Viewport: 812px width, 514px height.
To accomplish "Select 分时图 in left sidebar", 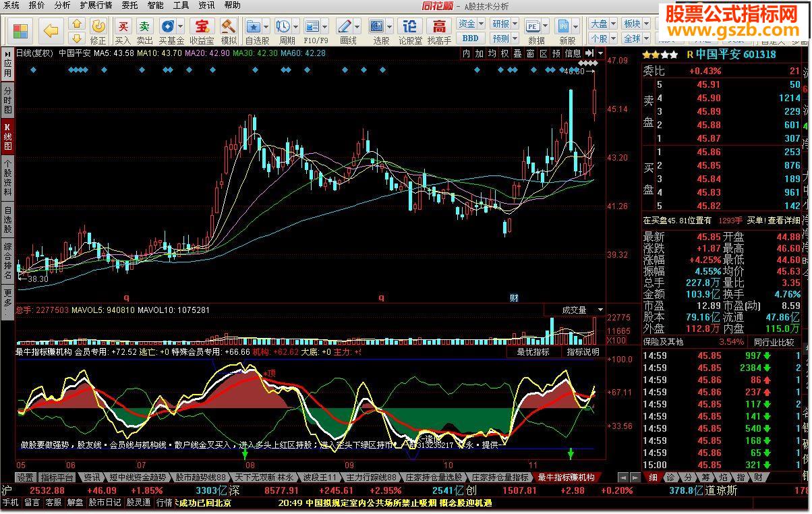I will pos(7,101).
